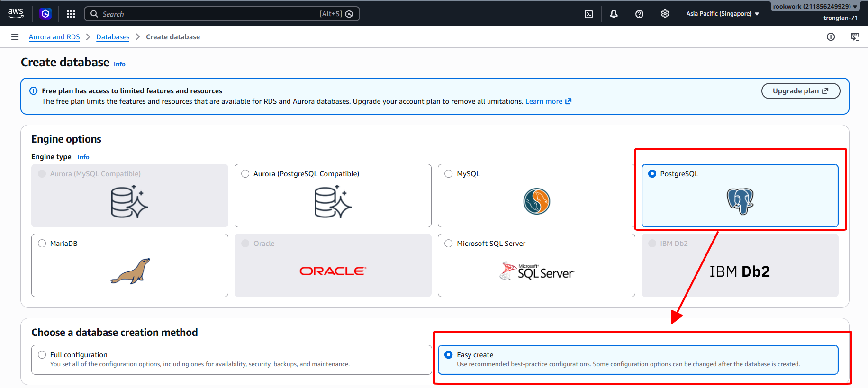This screenshot has width=868, height=388.
Task: Open CloudShell terminal icon
Action: [588, 14]
